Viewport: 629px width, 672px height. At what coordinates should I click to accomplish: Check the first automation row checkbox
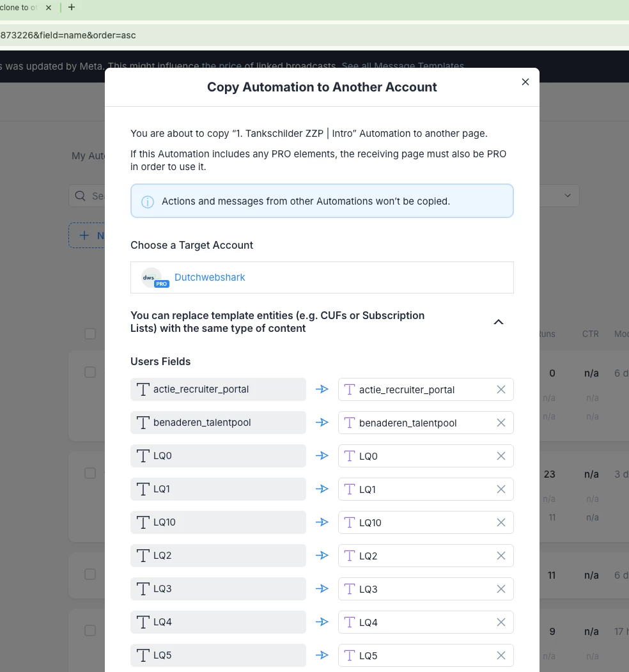tap(90, 372)
